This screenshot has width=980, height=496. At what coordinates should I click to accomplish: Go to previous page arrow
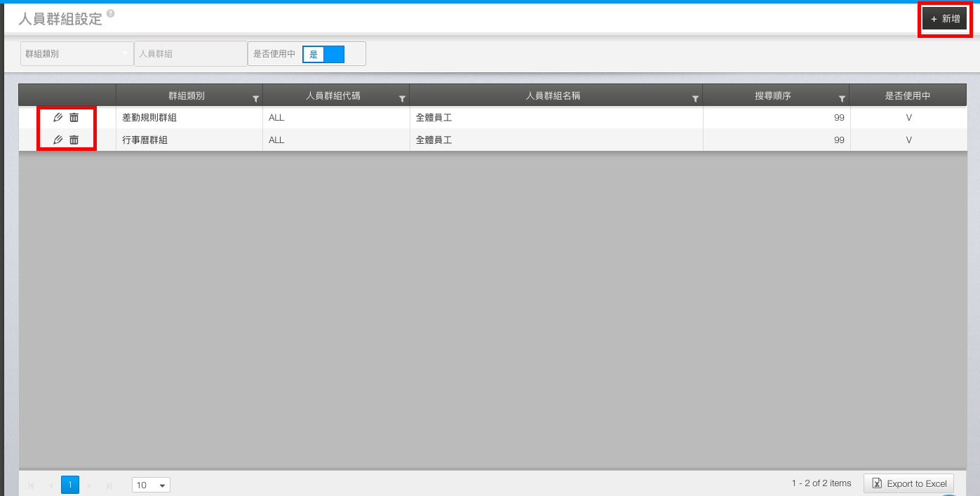51,485
